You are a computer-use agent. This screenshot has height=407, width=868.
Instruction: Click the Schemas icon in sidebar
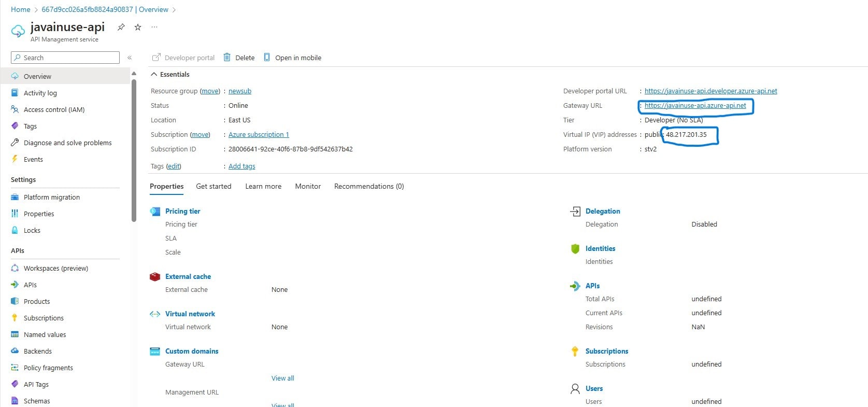(15, 401)
